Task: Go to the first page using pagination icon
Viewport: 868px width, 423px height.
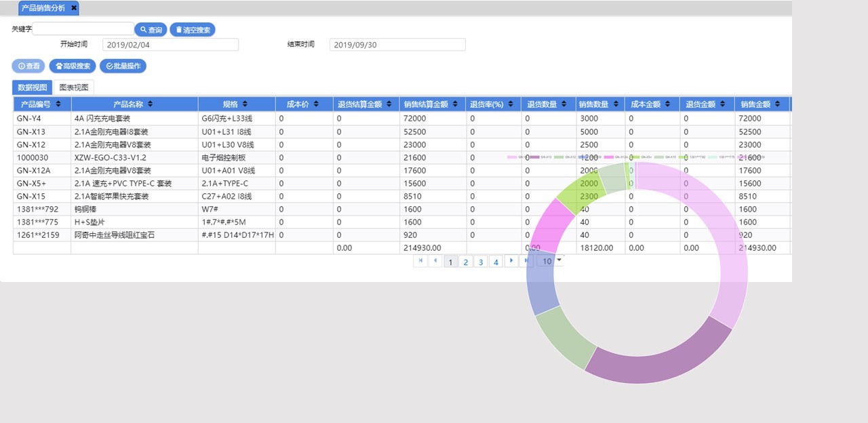Action: point(420,261)
